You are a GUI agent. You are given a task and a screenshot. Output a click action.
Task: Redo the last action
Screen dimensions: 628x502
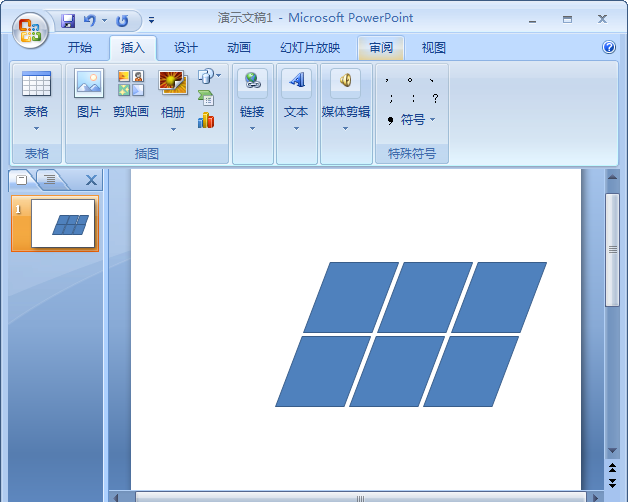[122, 21]
